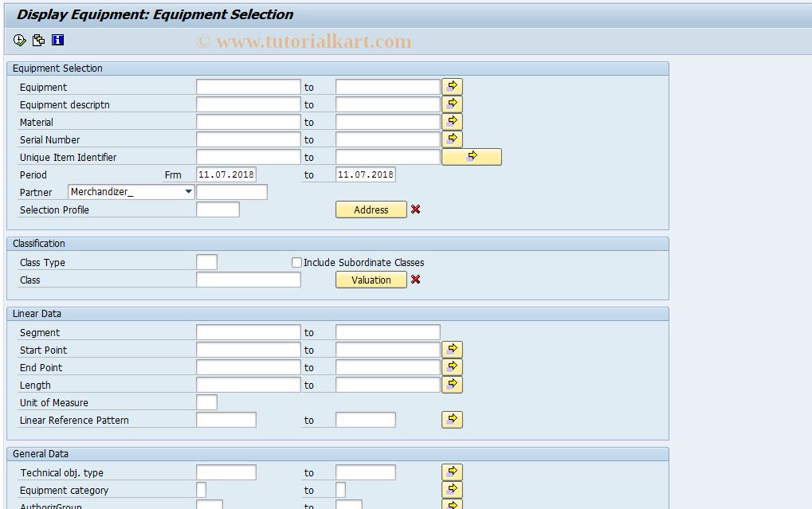This screenshot has height=509, width=812.
Task: Click the Valuation button
Action: 371,280
